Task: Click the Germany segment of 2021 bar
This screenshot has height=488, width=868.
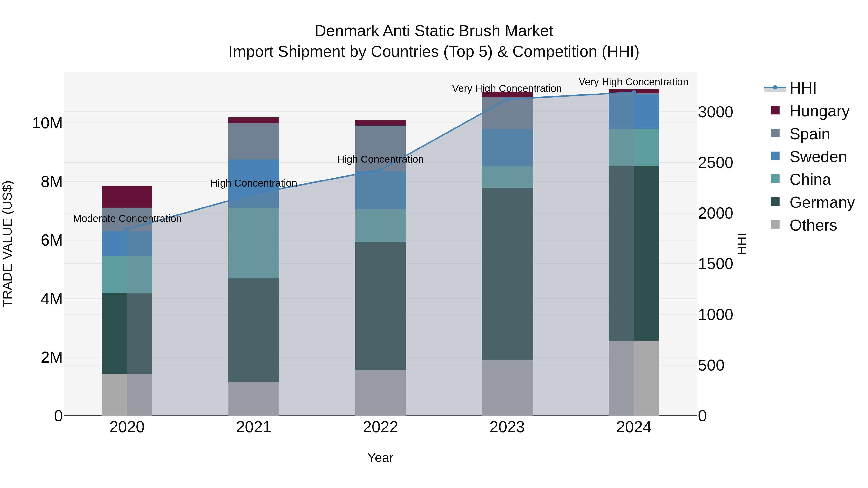Action: [x=254, y=330]
